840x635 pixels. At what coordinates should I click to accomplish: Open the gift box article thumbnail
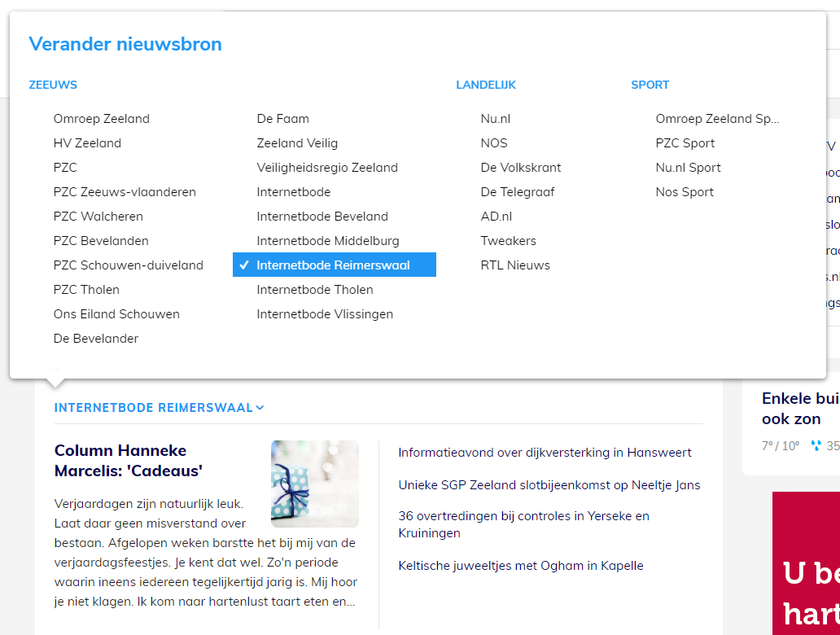(315, 484)
